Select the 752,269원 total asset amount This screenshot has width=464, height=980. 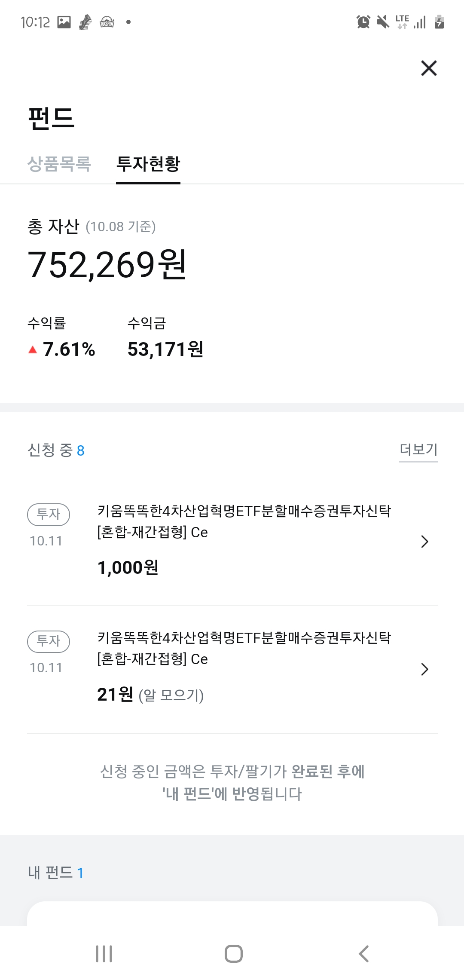pyautogui.click(x=107, y=265)
